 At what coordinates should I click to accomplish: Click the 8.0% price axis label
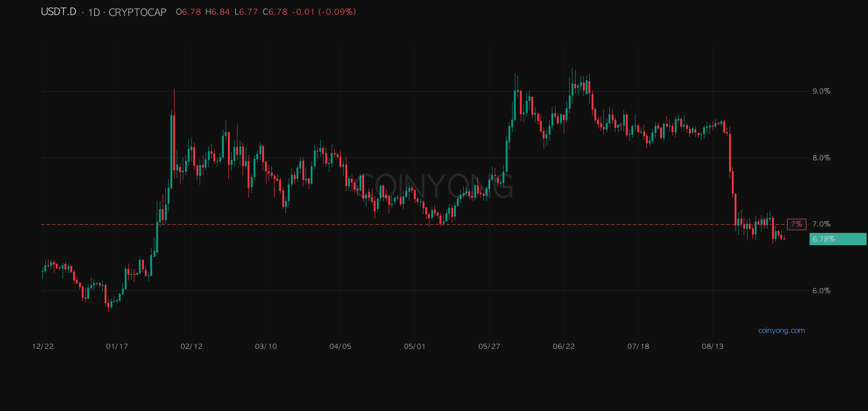pyautogui.click(x=821, y=158)
